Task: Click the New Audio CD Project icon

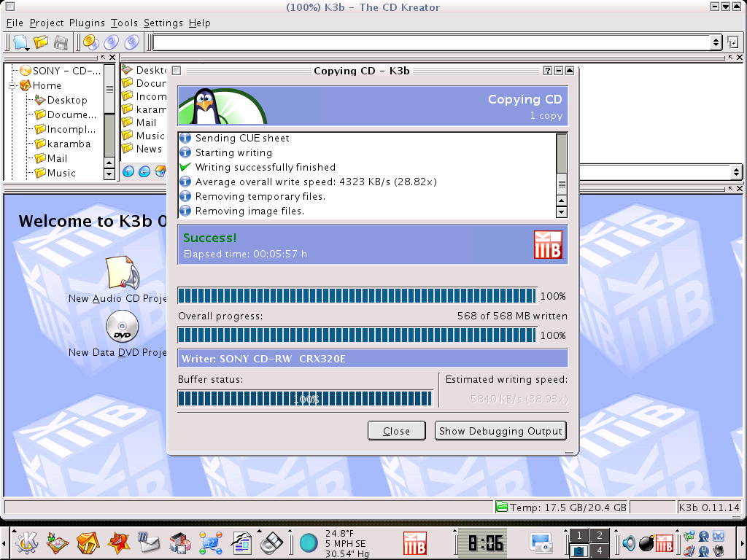Action: coord(121,273)
